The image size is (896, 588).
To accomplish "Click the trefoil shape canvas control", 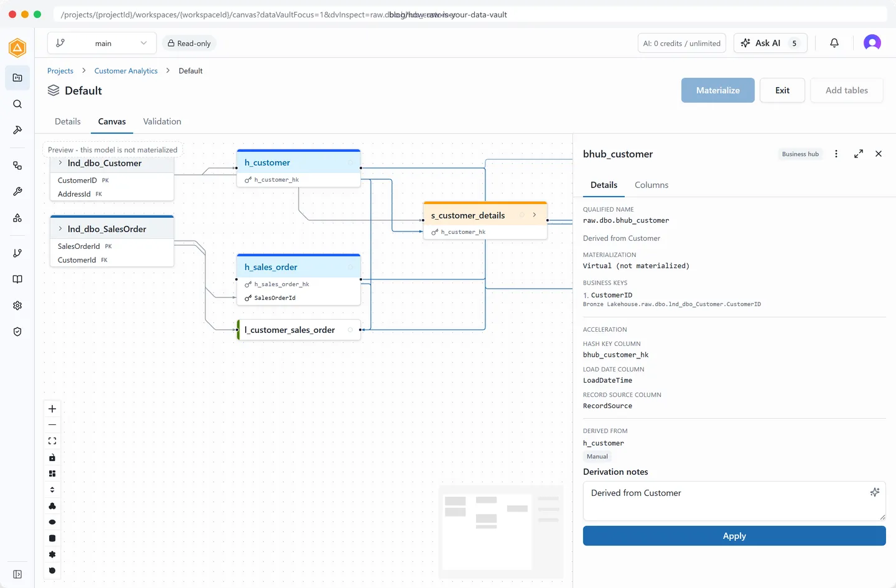I will tap(52, 506).
